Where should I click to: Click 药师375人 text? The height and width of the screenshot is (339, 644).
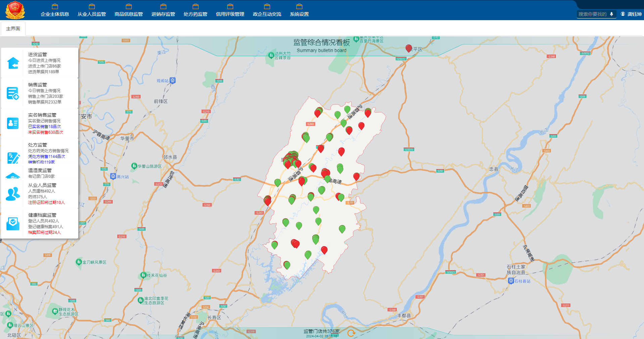(x=38, y=197)
